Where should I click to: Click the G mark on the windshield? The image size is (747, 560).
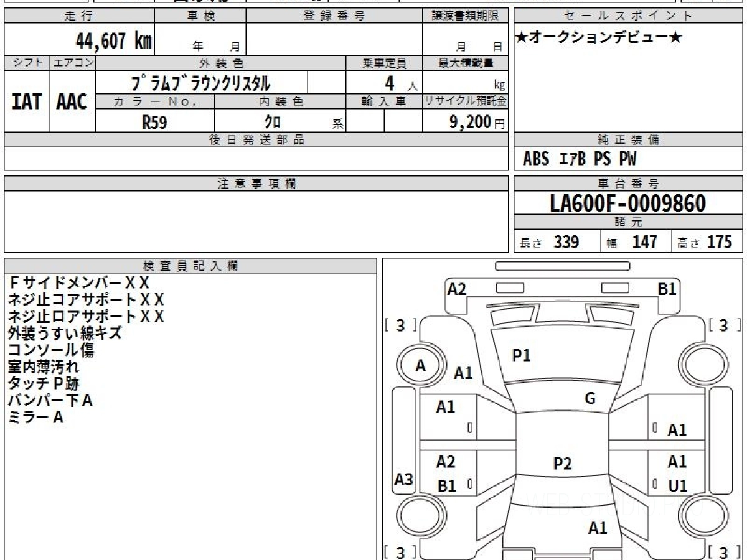pyautogui.click(x=590, y=399)
